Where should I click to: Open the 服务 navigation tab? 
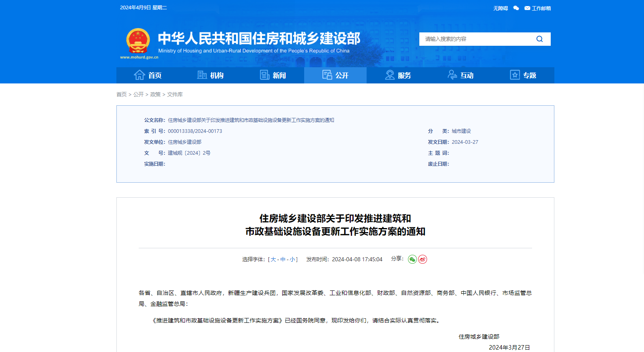click(398, 75)
